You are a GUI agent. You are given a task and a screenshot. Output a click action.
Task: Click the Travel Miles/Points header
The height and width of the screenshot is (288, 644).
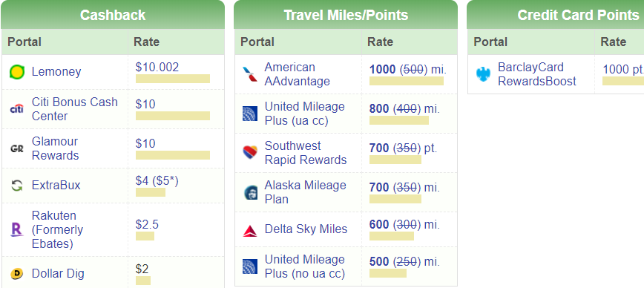tap(346, 15)
